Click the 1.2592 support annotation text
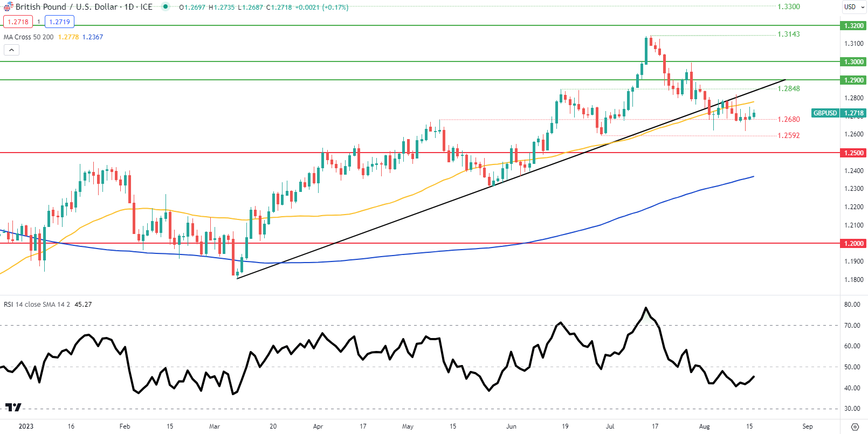The height and width of the screenshot is (434, 868). tap(788, 135)
